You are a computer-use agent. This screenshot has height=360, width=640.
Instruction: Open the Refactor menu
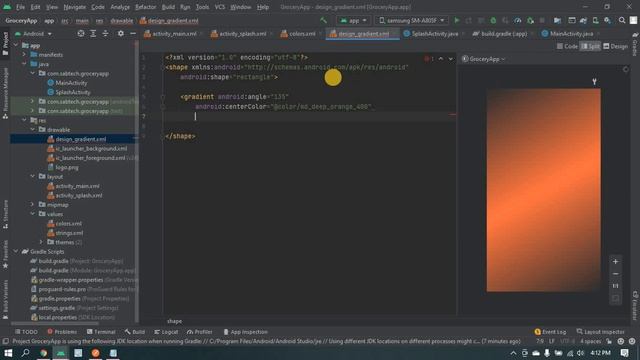145,7
